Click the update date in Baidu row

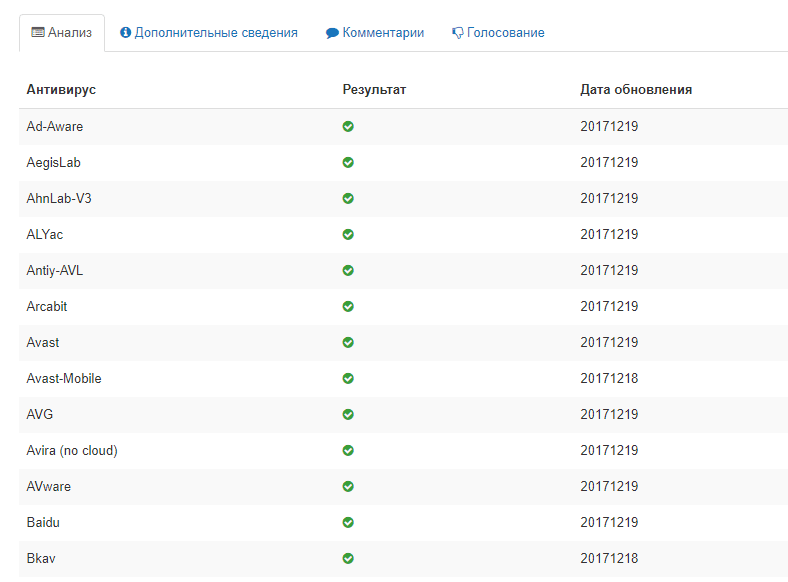(609, 522)
